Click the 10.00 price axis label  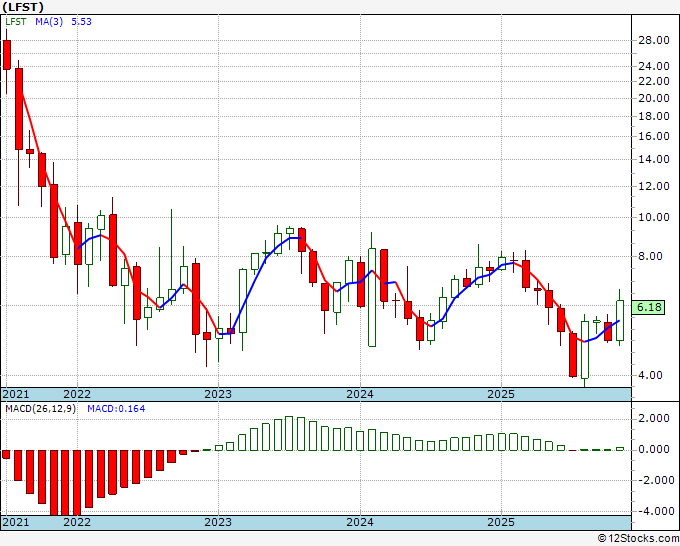pos(654,217)
